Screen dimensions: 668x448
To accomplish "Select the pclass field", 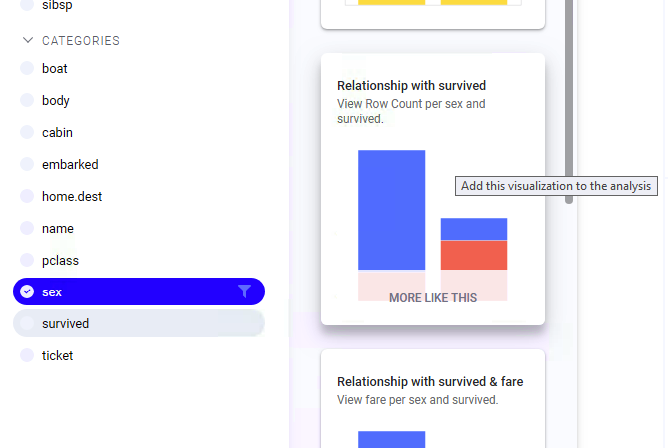I will [139, 260].
